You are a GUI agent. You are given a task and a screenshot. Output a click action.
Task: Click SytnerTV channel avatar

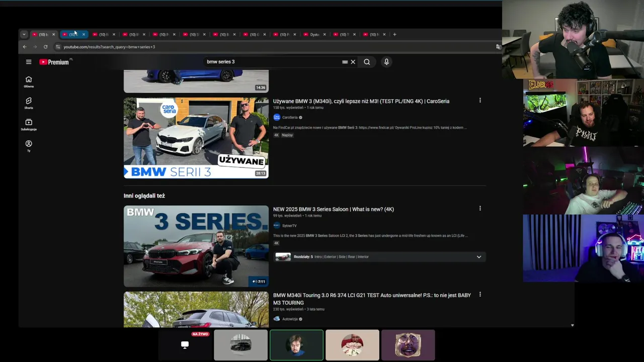click(277, 226)
